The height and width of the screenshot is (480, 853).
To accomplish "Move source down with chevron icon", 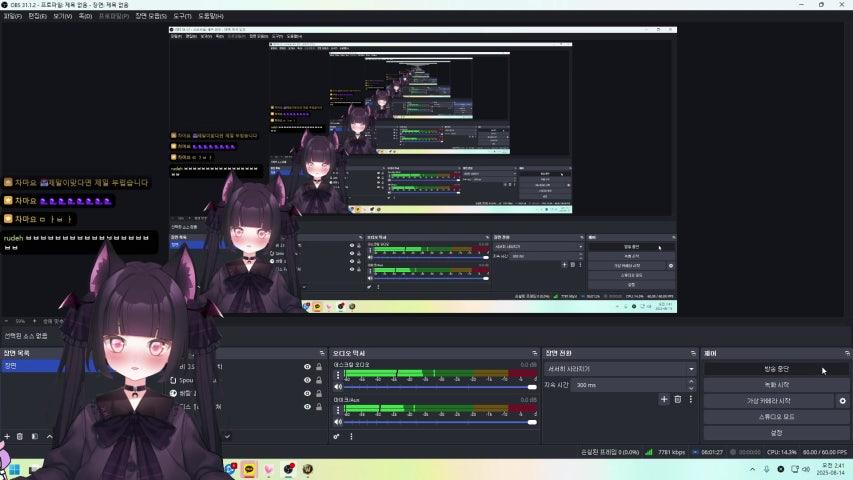I will tap(227, 436).
